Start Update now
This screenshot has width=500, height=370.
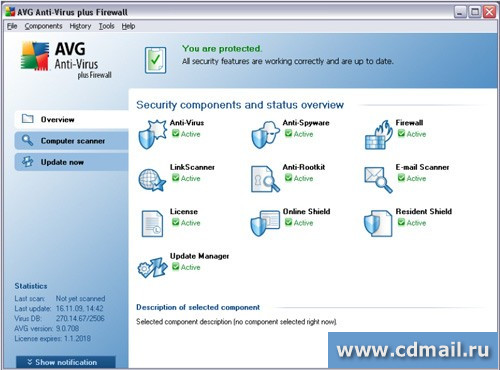71,162
